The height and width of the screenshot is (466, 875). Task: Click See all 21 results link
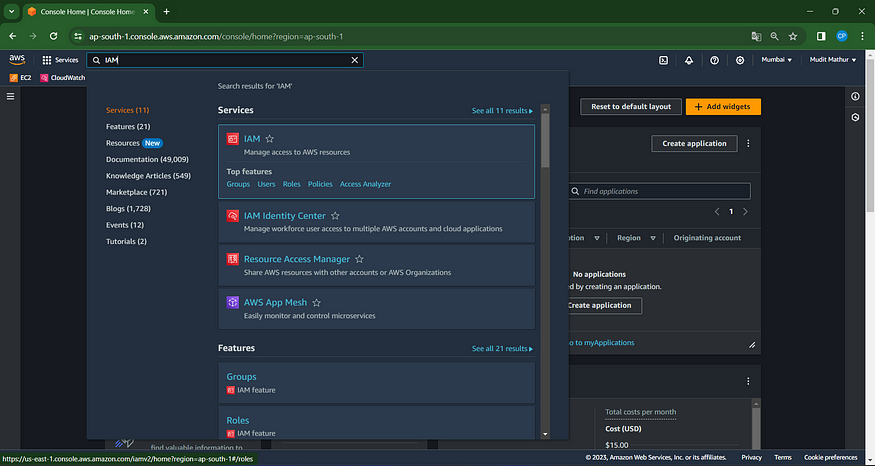tap(502, 348)
